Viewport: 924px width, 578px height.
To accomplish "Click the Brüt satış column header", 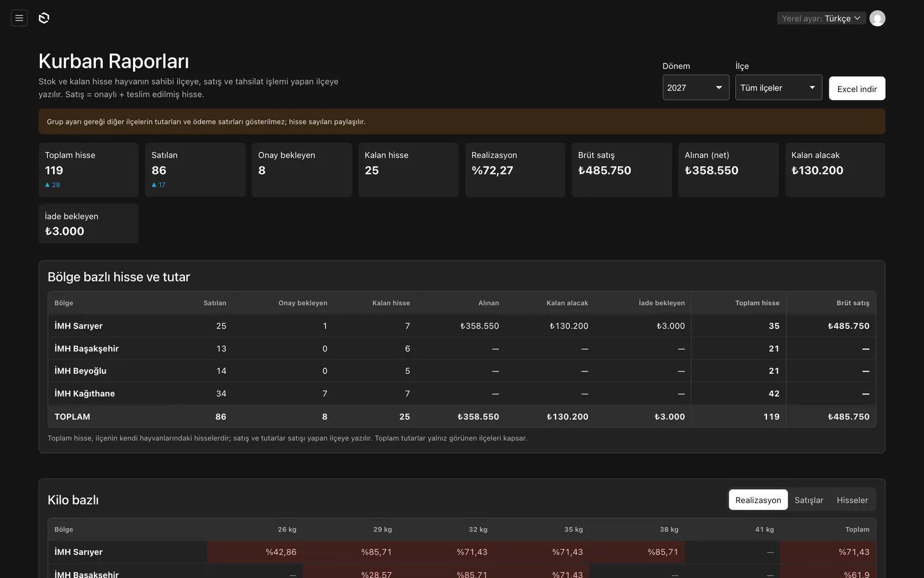I will point(853,303).
